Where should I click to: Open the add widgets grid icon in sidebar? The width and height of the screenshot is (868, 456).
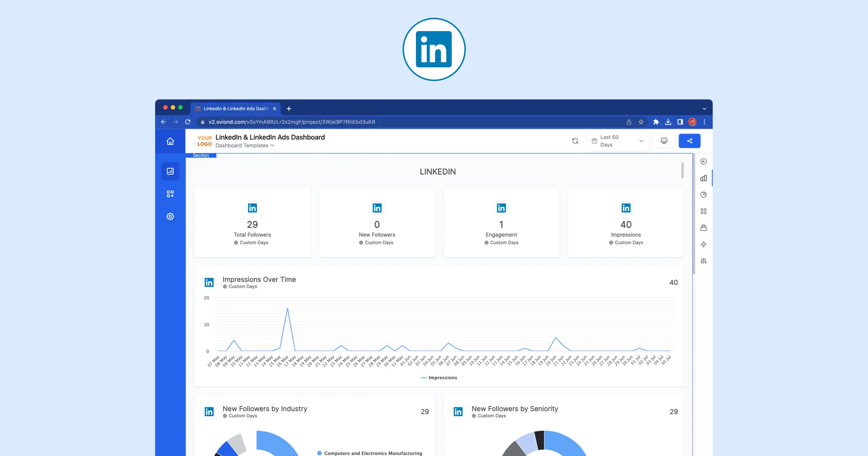pos(170,194)
